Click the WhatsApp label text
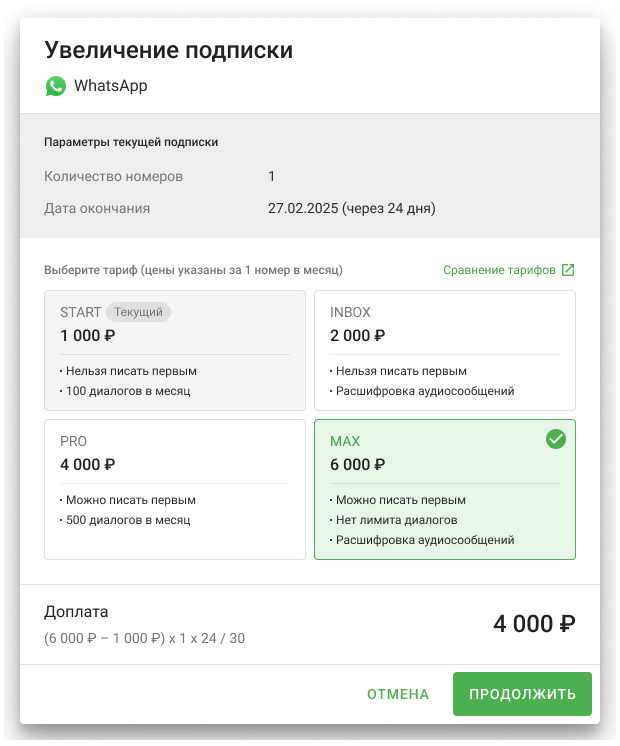The height and width of the screenshot is (746, 620). 111,86
